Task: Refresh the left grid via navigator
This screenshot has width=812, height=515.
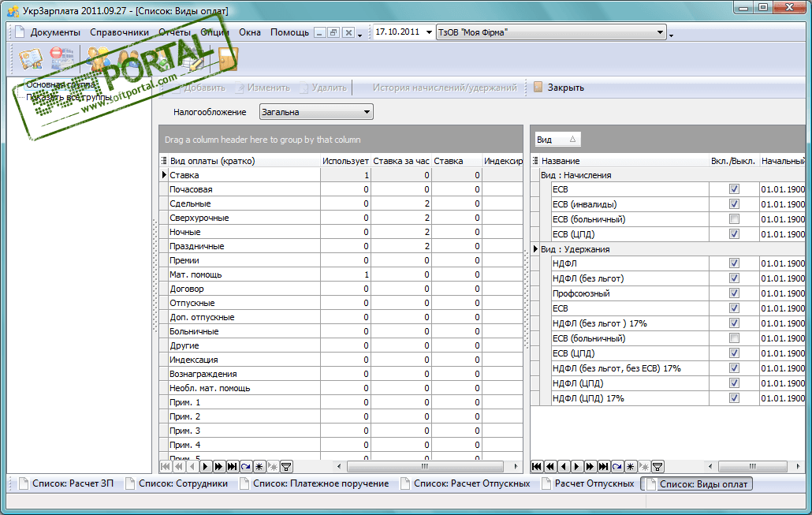Action: [245, 466]
